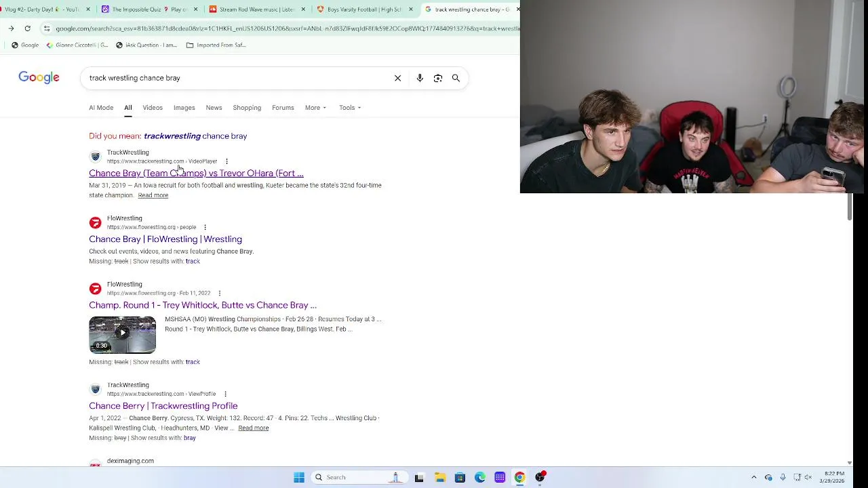
Task: Open Champ. Round 1 Trey Whitlock result
Action: 203,305
